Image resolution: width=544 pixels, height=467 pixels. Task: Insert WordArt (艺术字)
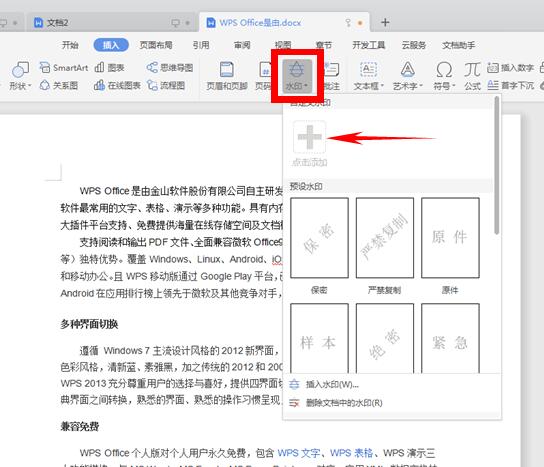click(408, 76)
